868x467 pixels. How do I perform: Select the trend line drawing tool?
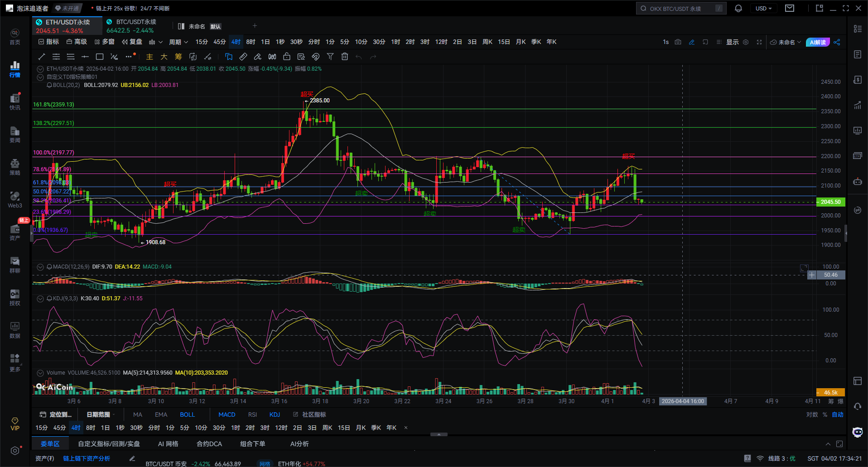click(42, 57)
